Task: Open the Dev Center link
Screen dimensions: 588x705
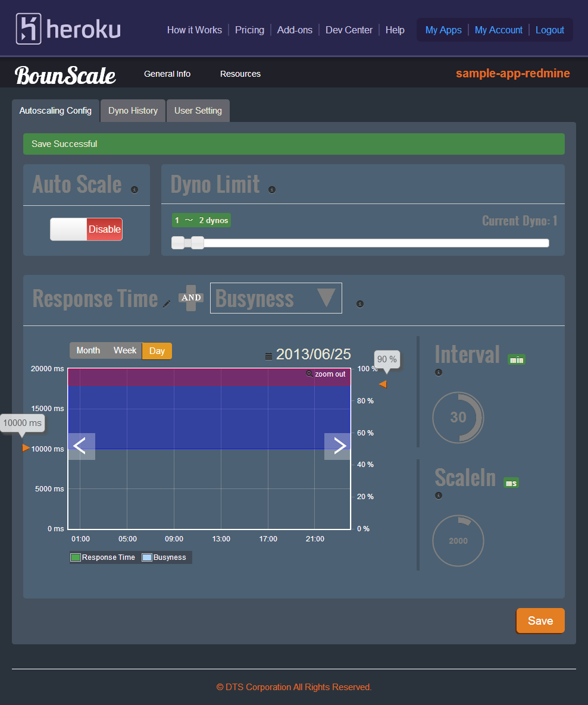Action: [x=349, y=30]
